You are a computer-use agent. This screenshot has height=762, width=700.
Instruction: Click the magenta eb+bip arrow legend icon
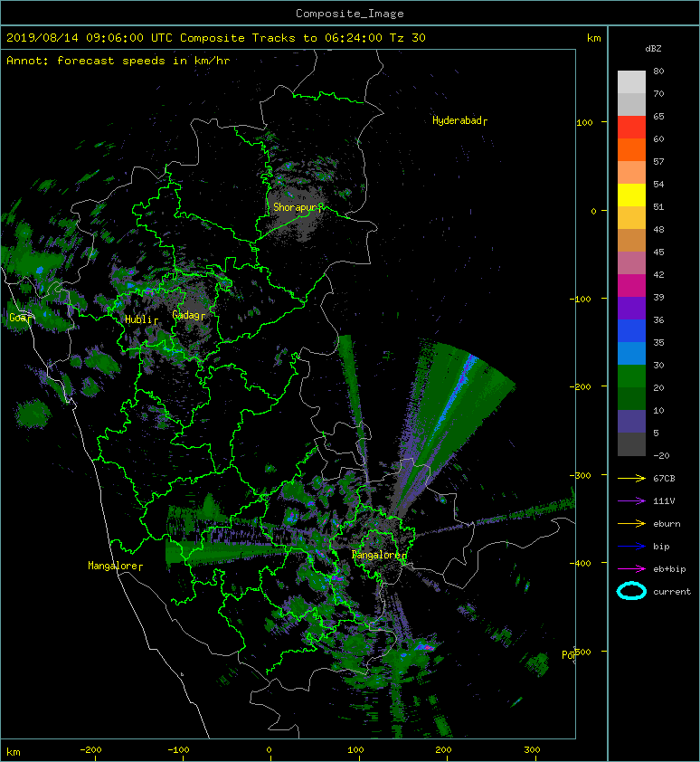[x=631, y=568]
